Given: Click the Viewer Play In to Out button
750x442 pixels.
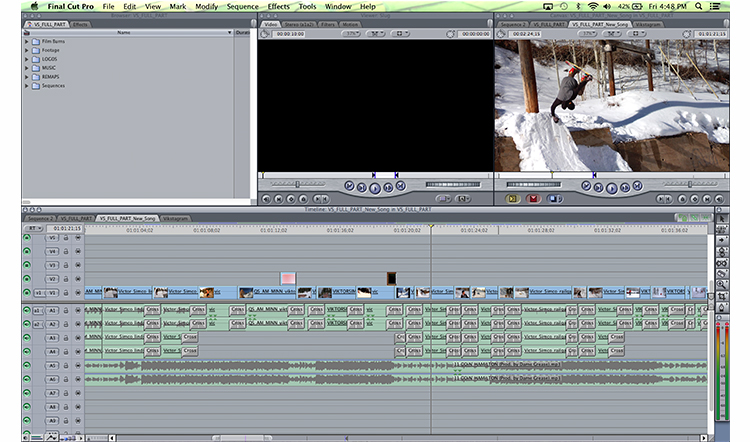Looking at the screenshot, I should (362, 188).
